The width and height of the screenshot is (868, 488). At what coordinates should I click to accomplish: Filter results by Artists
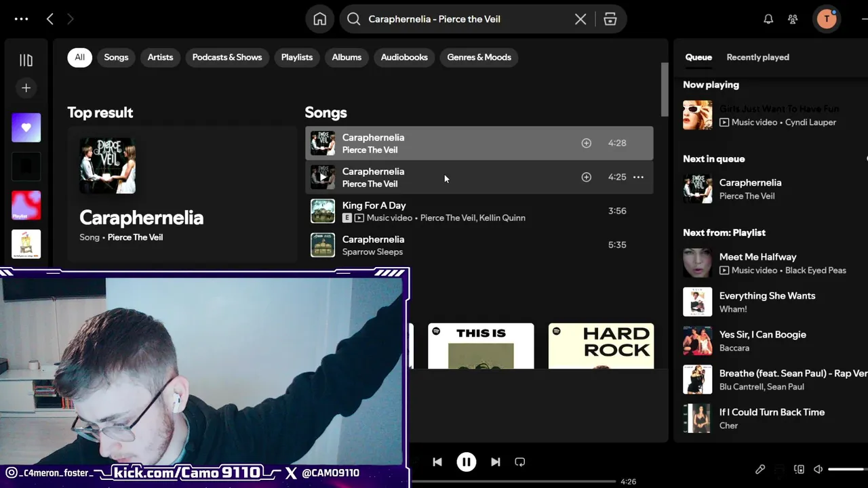[x=160, y=57]
